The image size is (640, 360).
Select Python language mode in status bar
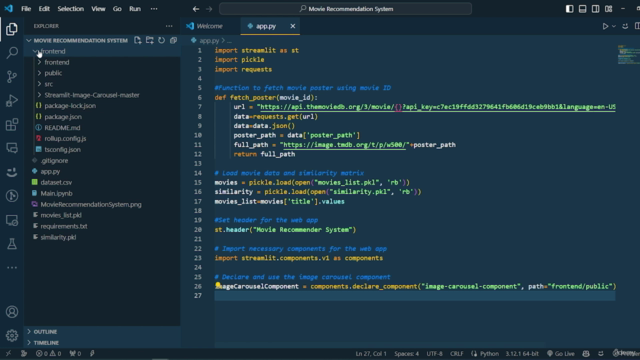click(x=489, y=353)
